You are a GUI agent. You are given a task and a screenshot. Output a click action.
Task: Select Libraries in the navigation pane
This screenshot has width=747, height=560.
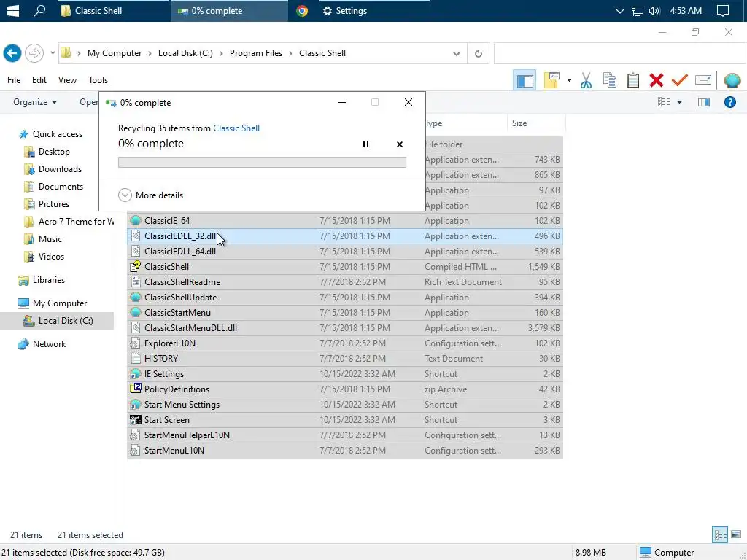[x=49, y=280]
